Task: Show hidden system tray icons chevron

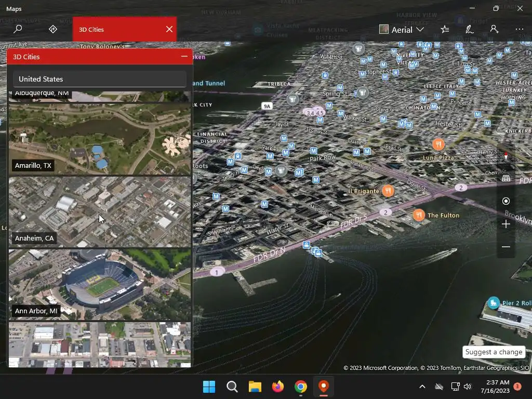Action: [x=422, y=387]
